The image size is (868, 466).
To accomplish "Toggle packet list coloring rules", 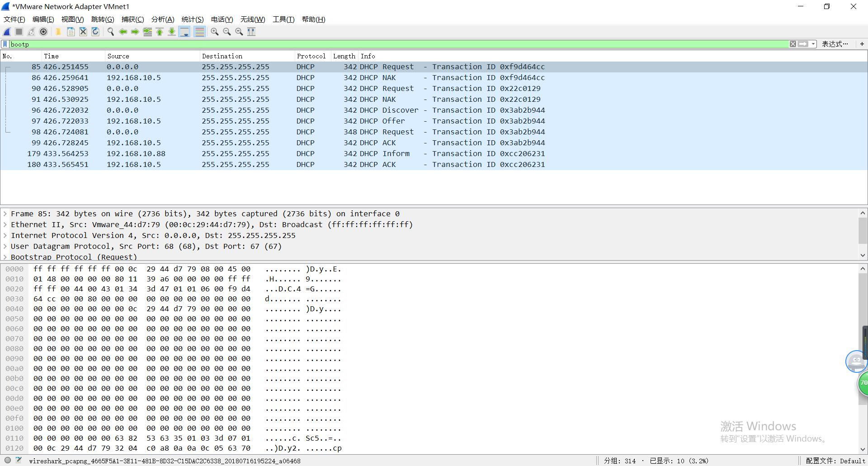I will pos(199,32).
